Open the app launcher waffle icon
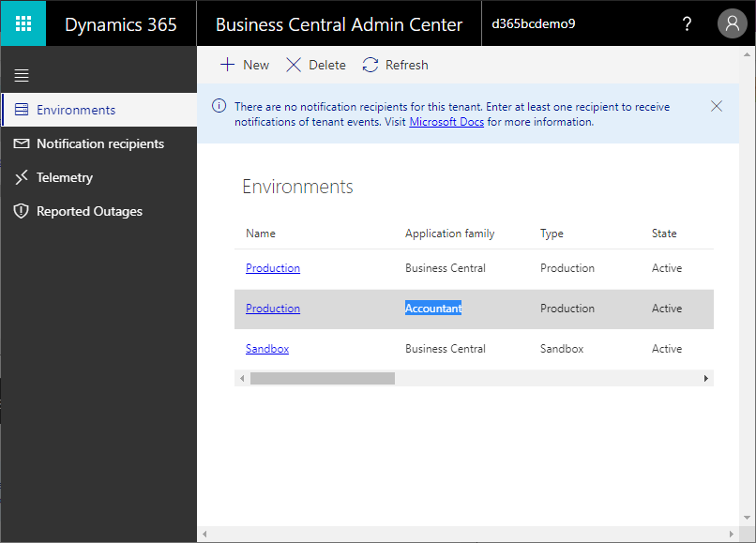The width and height of the screenshot is (756, 543). tap(23, 23)
